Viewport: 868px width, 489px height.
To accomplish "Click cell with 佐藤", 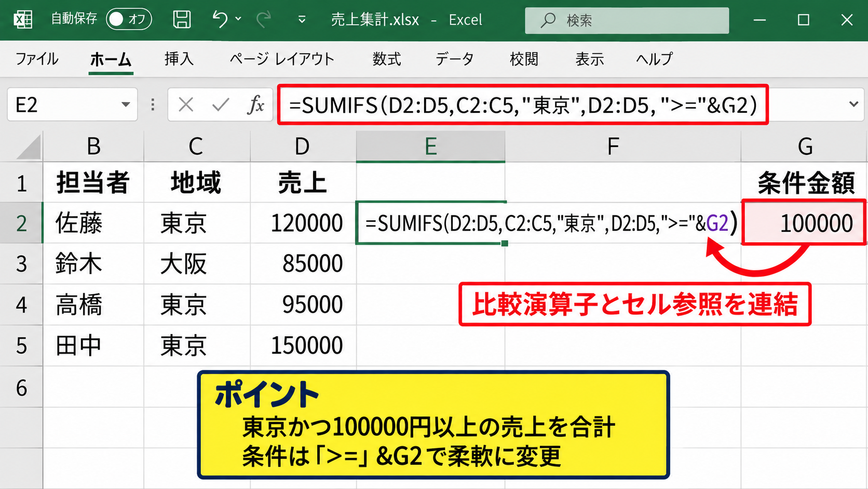I will 93,223.
